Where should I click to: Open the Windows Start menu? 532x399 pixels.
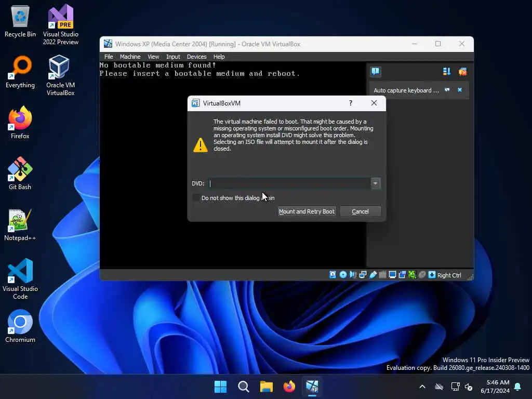[x=220, y=387]
